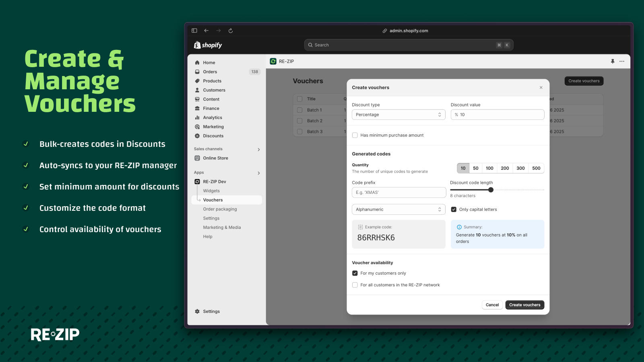This screenshot has height=362, width=644.
Task: Click the discount code length slider handle
Action: coord(491,190)
